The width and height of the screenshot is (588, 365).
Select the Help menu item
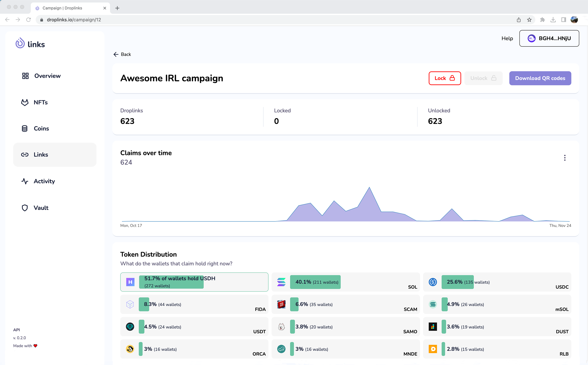(507, 38)
